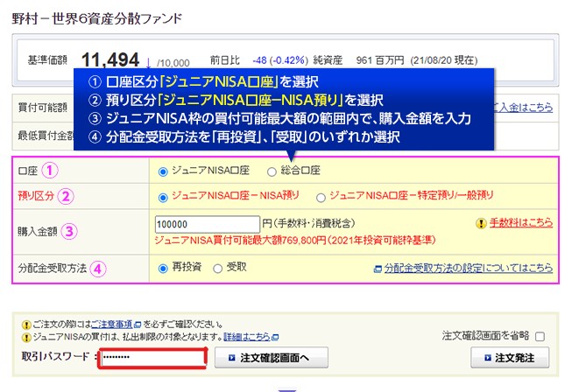Select 再投資 distribution method

[x=163, y=269]
